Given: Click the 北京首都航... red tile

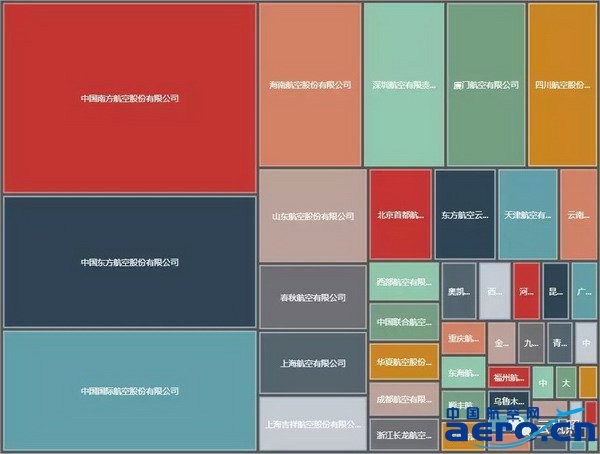Looking at the screenshot, I should (x=400, y=215).
